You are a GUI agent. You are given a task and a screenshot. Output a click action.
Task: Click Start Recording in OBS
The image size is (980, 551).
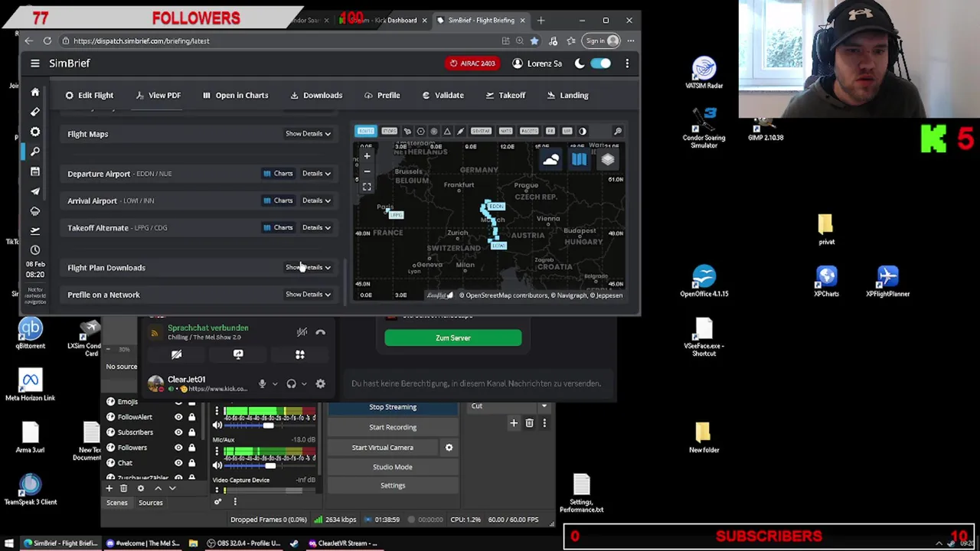click(393, 427)
